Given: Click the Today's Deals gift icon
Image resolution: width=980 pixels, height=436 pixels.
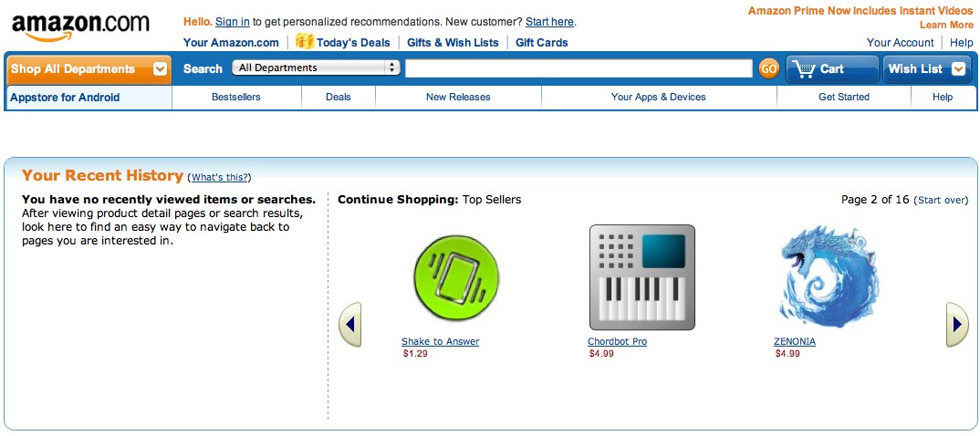Looking at the screenshot, I should [x=305, y=42].
